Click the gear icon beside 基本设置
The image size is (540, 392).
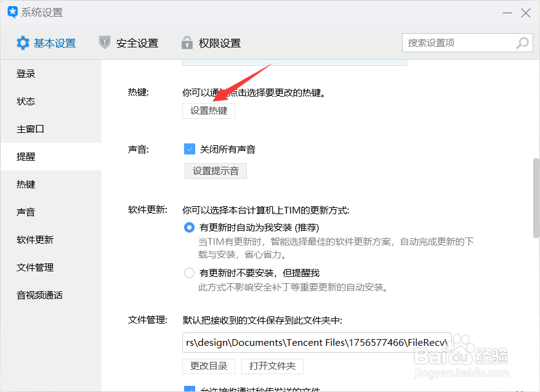[x=23, y=43]
